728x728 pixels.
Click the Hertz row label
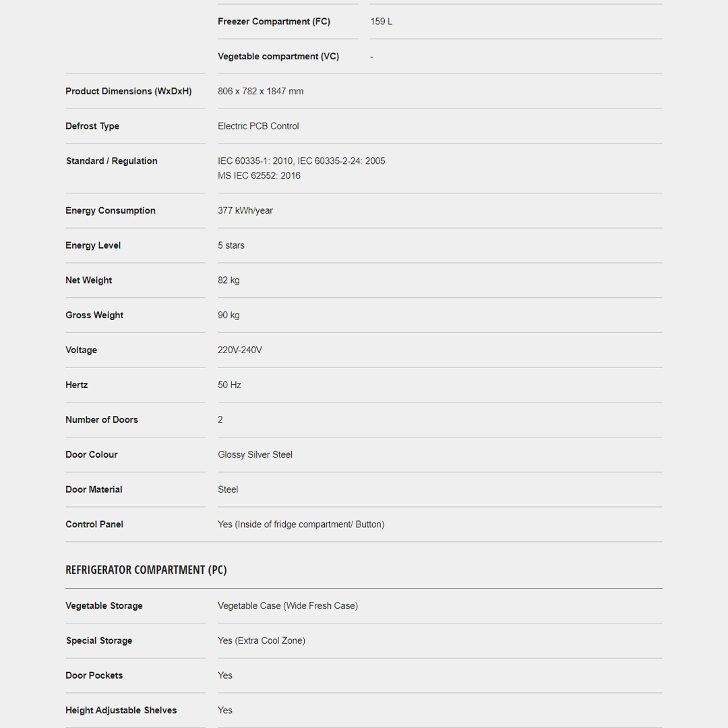click(x=77, y=385)
